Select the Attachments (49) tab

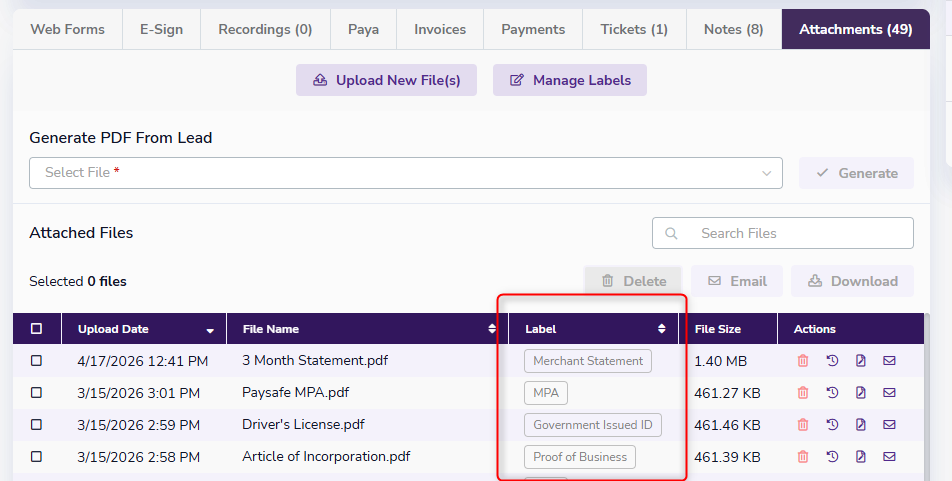coord(855,29)
